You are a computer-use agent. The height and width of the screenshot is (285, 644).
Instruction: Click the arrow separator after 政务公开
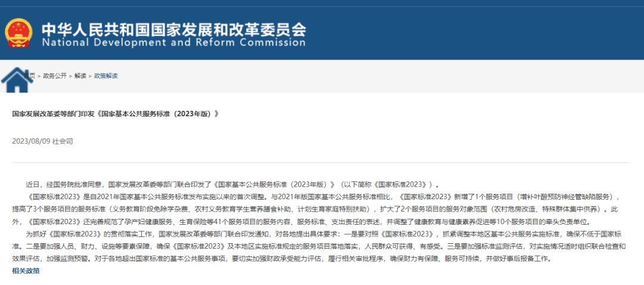point(70,76)
